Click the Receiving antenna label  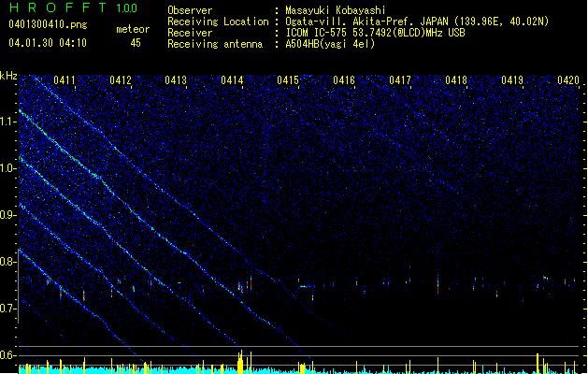tap(215, 44)
